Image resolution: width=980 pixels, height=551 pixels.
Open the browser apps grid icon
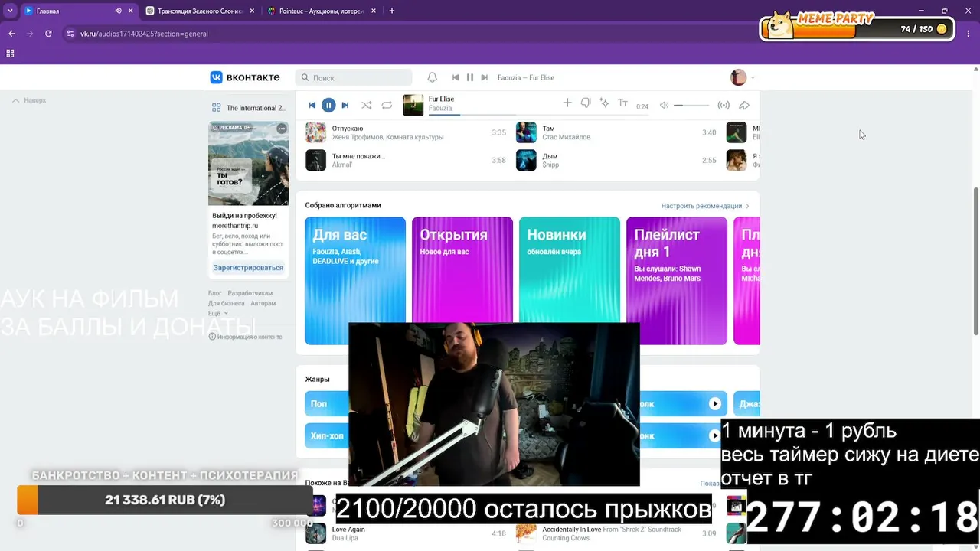coord(10,54)
